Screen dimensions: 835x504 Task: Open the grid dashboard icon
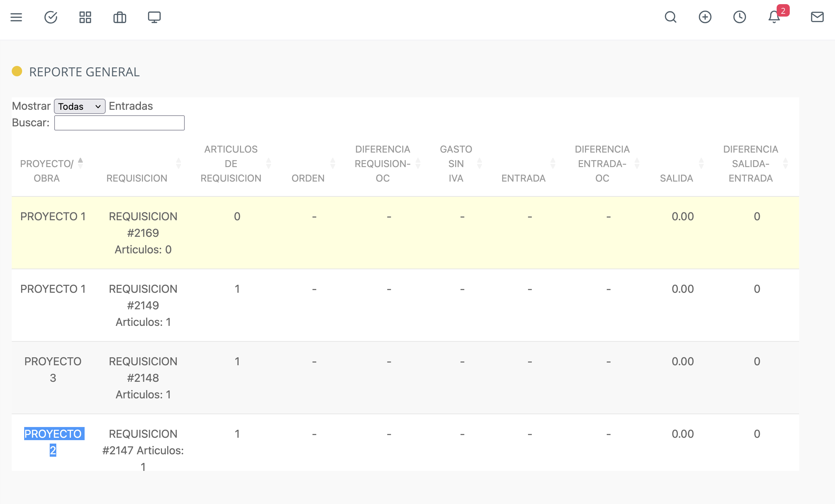(85, 17)
